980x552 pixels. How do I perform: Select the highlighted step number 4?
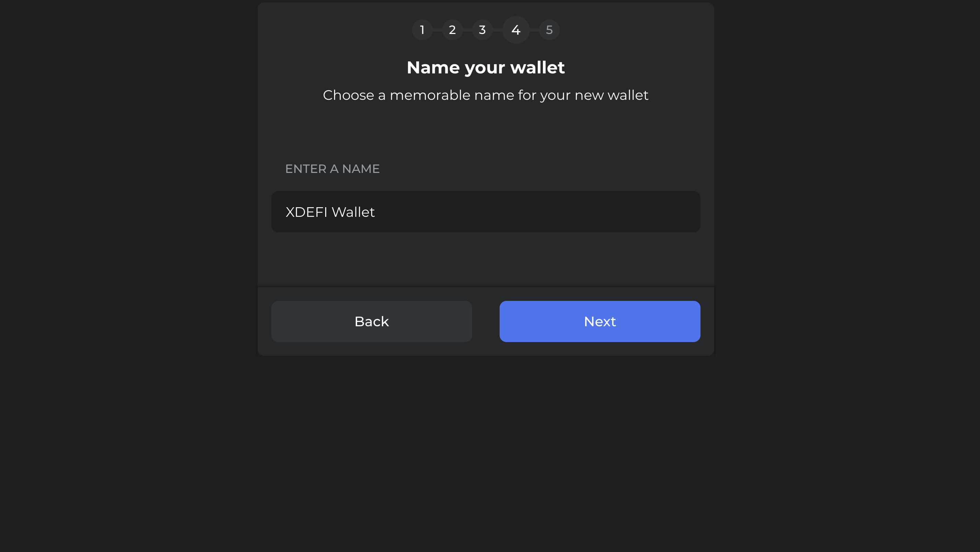(x=515, y=30)
